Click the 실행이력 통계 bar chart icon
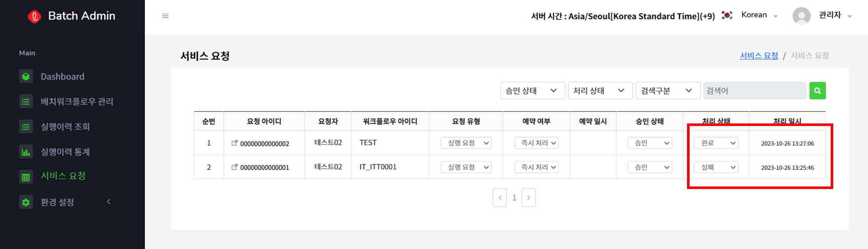Image resolution: width=868 pixels, height=249 pixels. pos(26,152)
